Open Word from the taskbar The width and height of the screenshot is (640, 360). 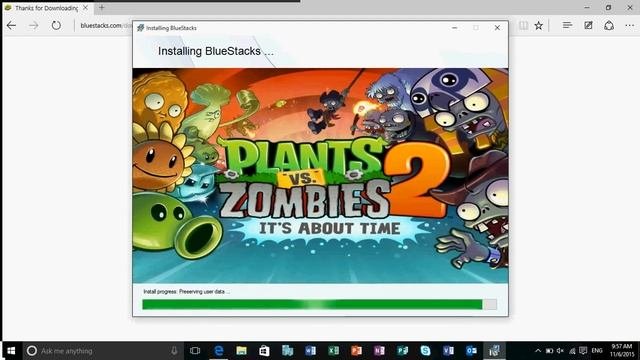coord(310,351)
